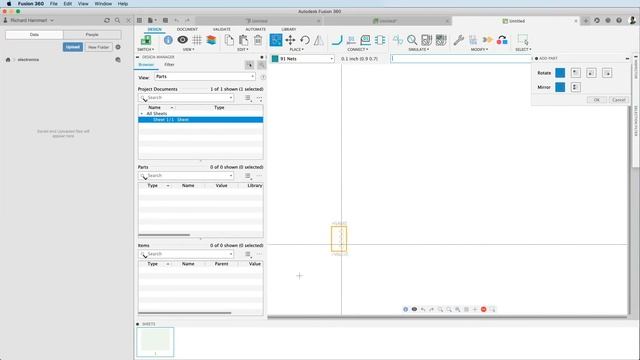Click the Copy icon in Edit group
This screenshot has width=640, height=360.
229,40
